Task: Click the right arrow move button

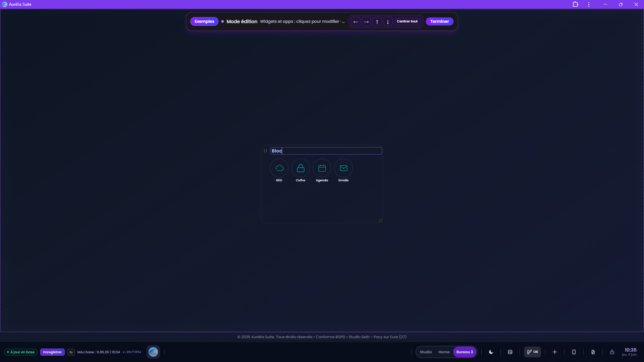Action: click(366, 21)
